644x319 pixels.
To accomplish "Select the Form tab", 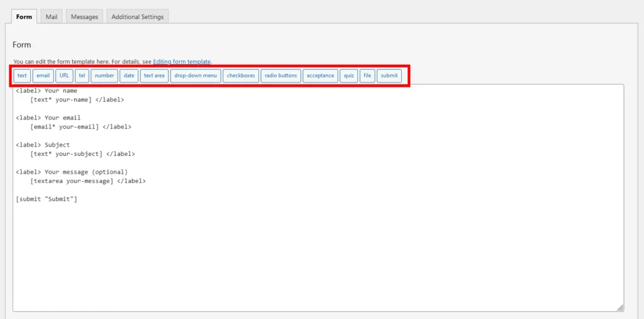I will pos(24,17).
